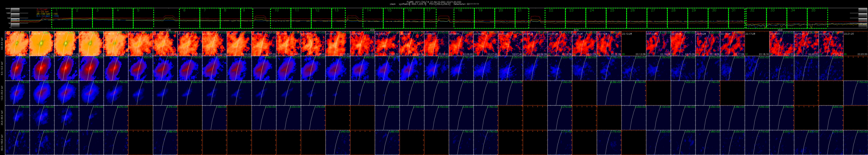The height and width of the screenshot is (155, 868).
Task: Select interval box 21 in the light curve
Action: tap(522, 19)
